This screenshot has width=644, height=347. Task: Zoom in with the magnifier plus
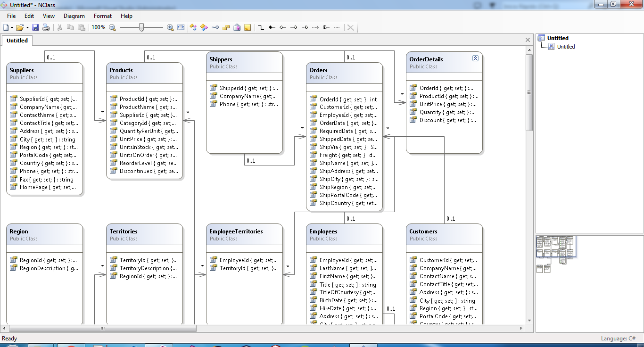(x=170, y=27)
